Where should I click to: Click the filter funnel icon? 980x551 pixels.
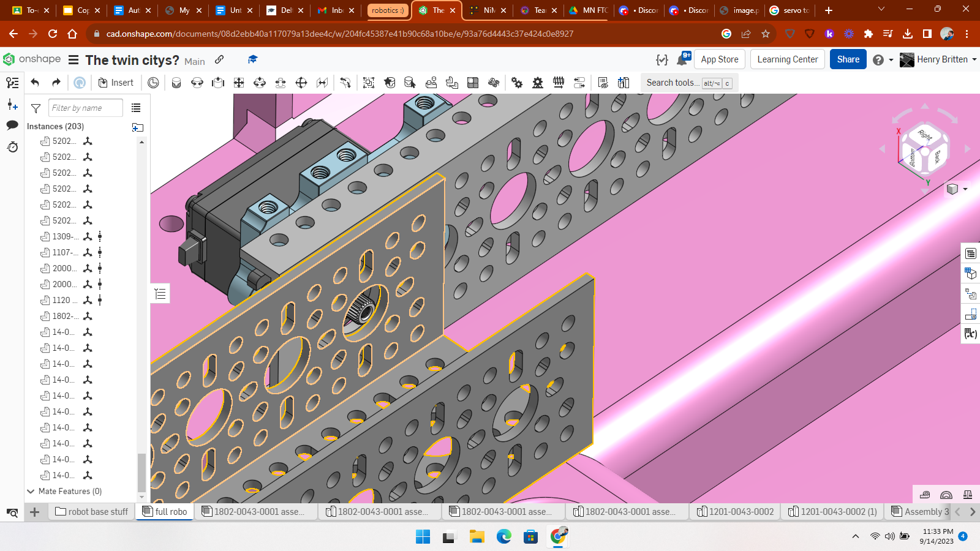click(36, 108)
